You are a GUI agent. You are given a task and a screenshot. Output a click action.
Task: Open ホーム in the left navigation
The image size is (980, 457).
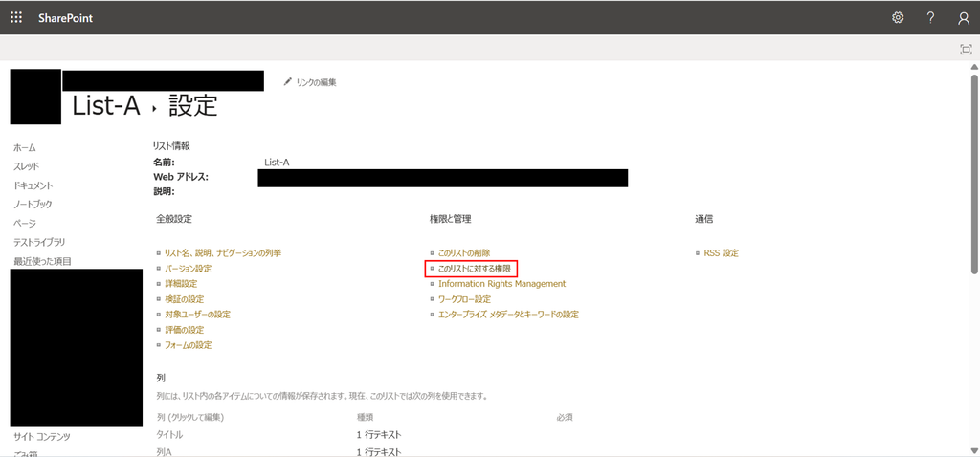[25, 148]
